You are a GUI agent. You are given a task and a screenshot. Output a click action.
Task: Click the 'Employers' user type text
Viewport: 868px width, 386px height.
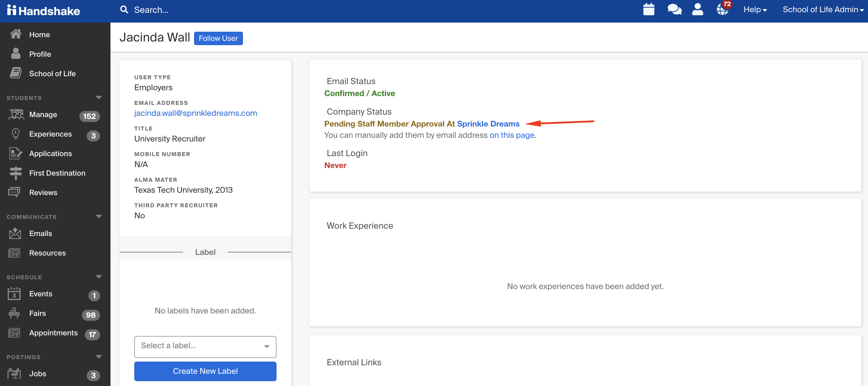click(x=153, y=88)
